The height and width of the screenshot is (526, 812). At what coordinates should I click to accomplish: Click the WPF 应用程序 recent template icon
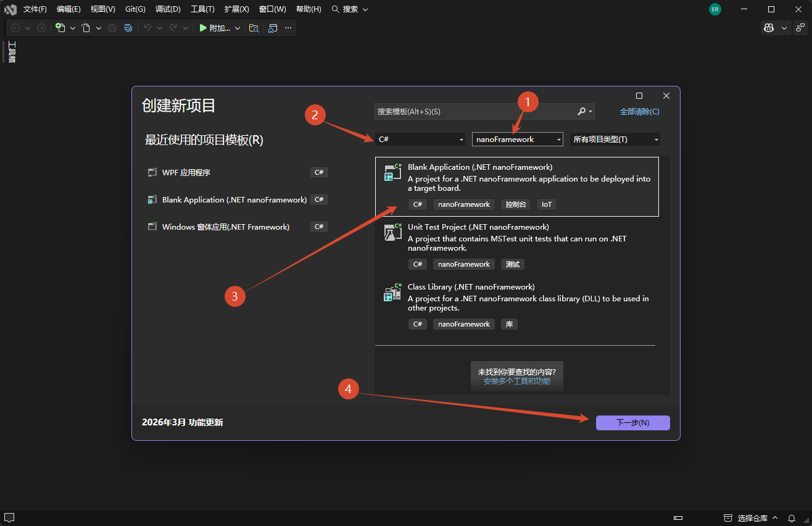(x=152, y=173)
